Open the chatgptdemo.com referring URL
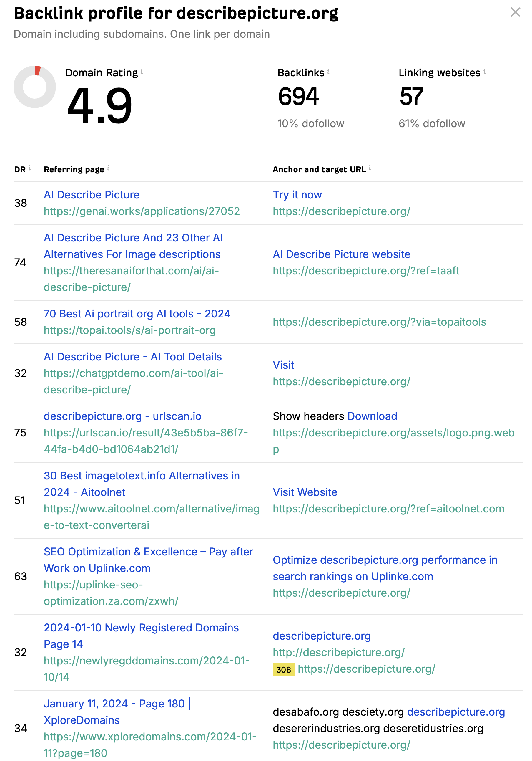The height and width of the screenshot is (761, 532). tap(133, 381)
